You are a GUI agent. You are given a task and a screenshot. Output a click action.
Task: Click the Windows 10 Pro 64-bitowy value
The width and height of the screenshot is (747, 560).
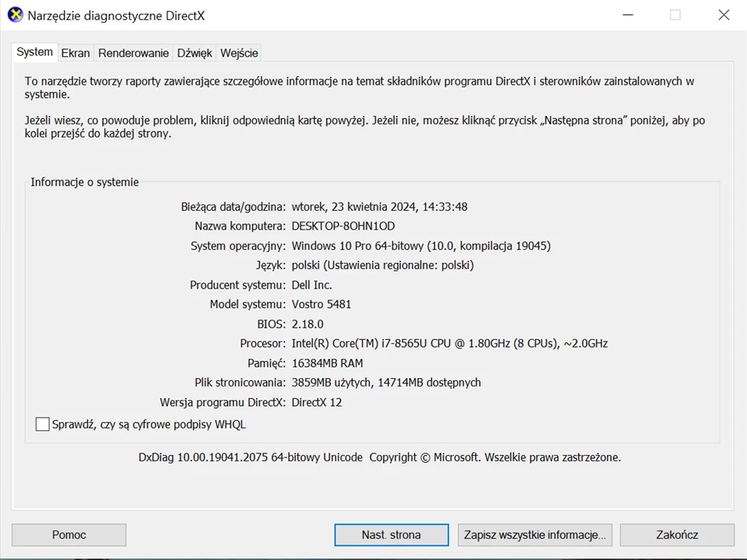pos(421,246)
